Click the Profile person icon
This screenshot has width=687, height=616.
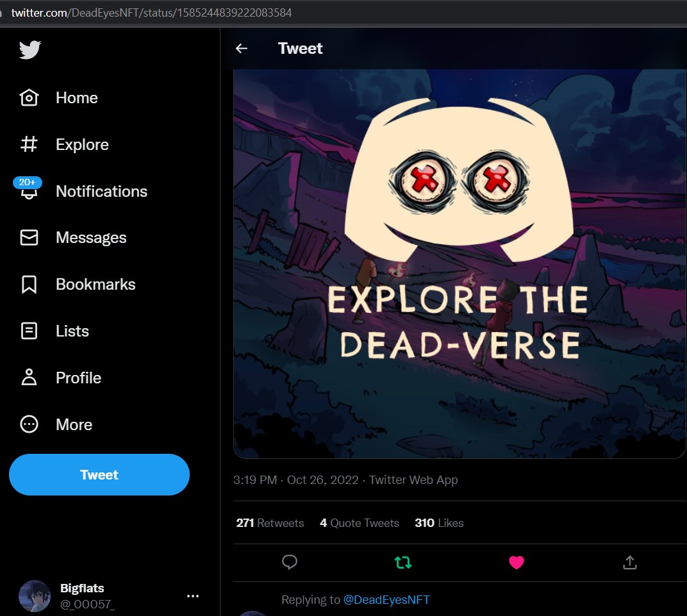click(x=29, y=377)
